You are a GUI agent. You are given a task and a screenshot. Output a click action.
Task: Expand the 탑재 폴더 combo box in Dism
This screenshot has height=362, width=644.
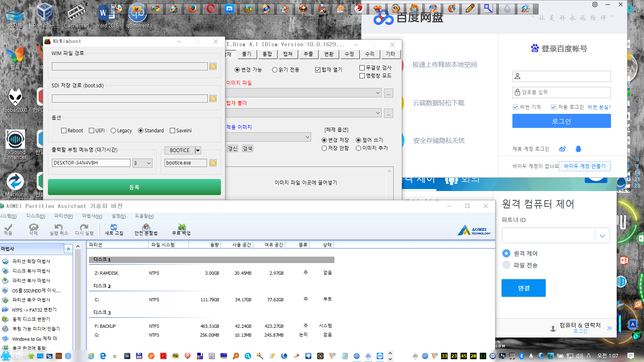click(378, 113)
